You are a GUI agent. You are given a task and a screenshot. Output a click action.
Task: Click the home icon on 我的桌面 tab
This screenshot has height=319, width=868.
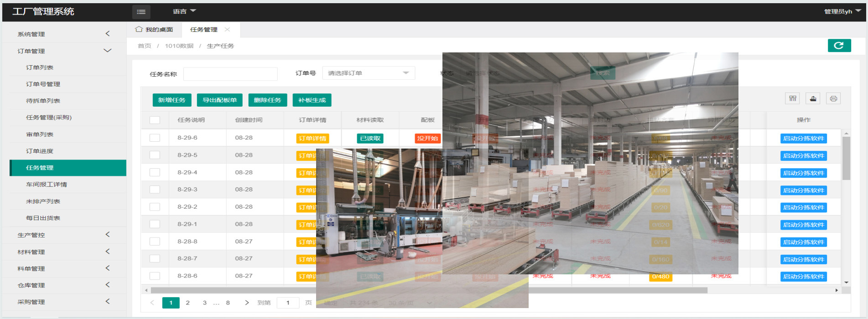point(139,29)
